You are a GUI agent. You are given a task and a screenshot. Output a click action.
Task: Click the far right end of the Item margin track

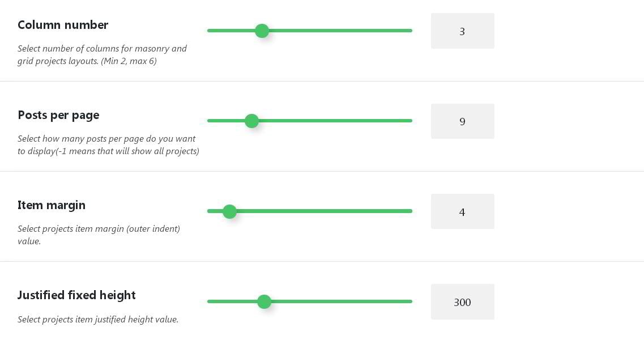410,211
